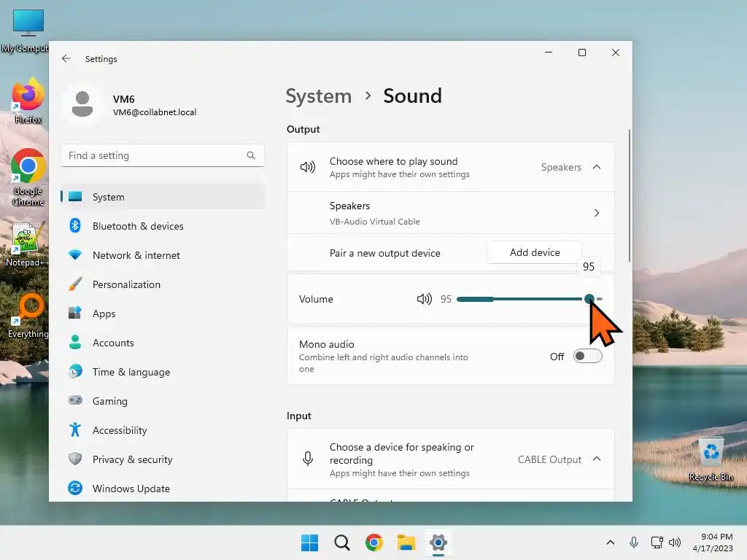Open Network & internet settings

(163, 255)
